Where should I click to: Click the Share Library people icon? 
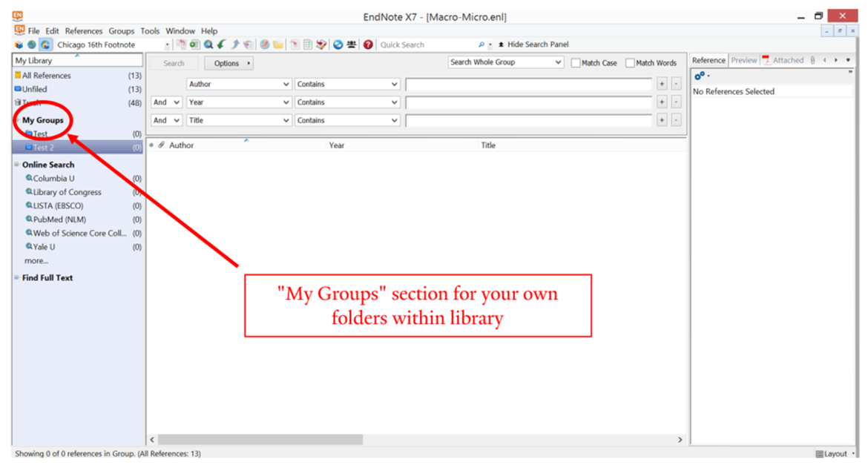coord(351,44)
